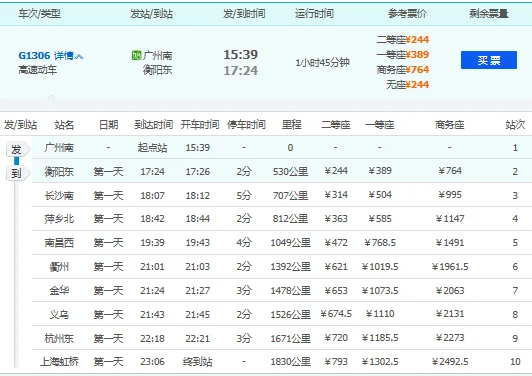Image resolution: width=532 pixels, height=376 pixels.
Task: Click station name 义乌
Action: click(59, 315)
